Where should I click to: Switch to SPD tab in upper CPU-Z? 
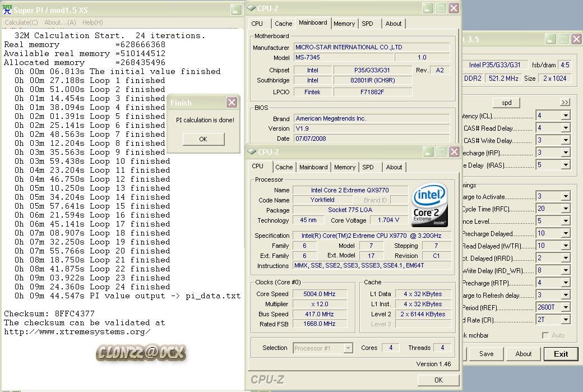coord(367,24)
